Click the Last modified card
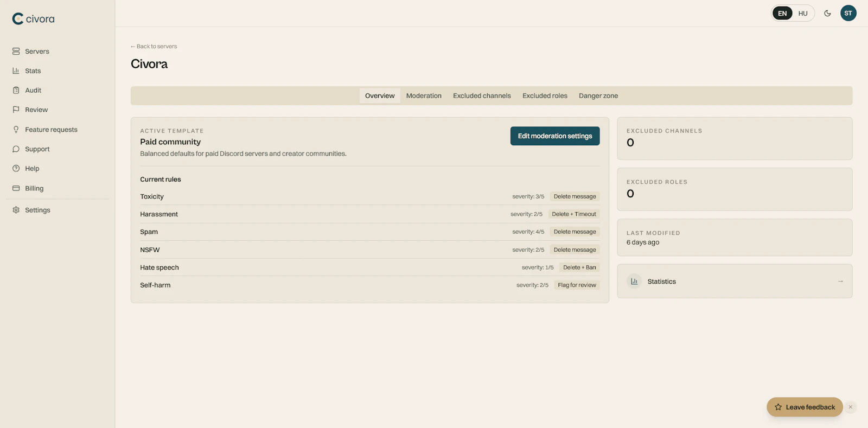868x428 pixels. pos(735,238)
